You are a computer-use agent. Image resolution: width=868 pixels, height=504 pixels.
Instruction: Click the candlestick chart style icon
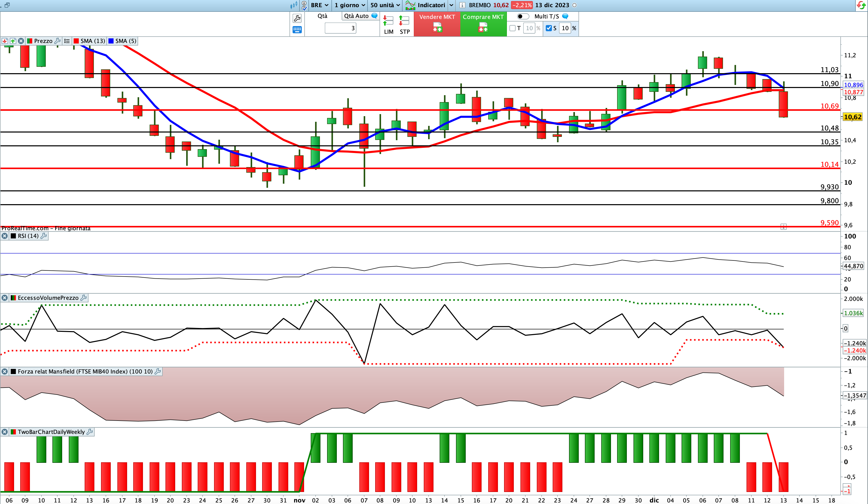coord(293,5)
